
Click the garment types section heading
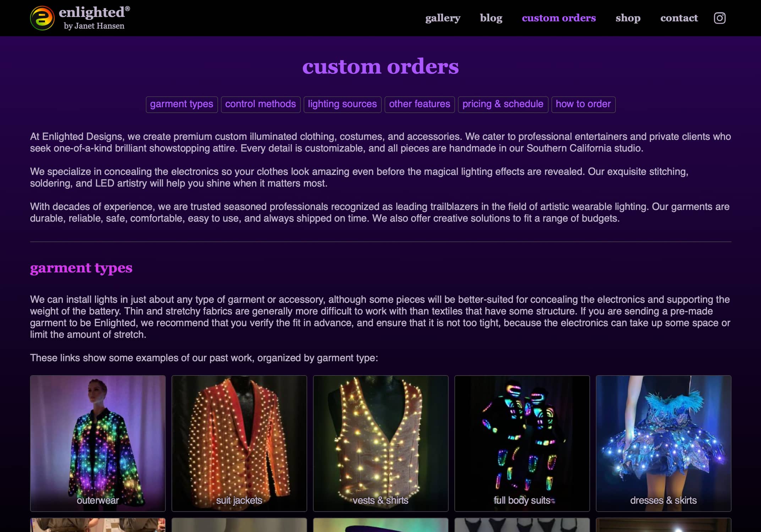pos(81,268)
